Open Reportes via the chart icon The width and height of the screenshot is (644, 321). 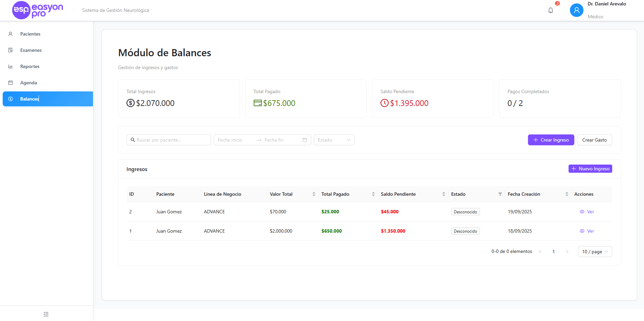tap(10, 66)
